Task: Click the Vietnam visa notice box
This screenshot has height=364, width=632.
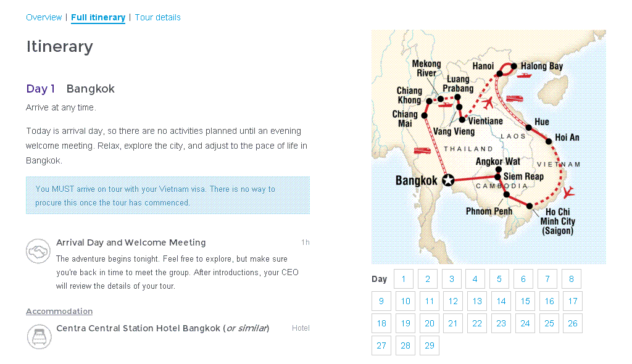Action: coord(168,195)
